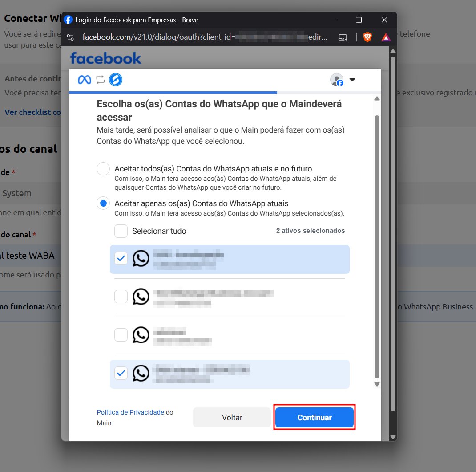Click WhatsApp icon of third account row
This screenshot has height=472, width=476.
141,335
